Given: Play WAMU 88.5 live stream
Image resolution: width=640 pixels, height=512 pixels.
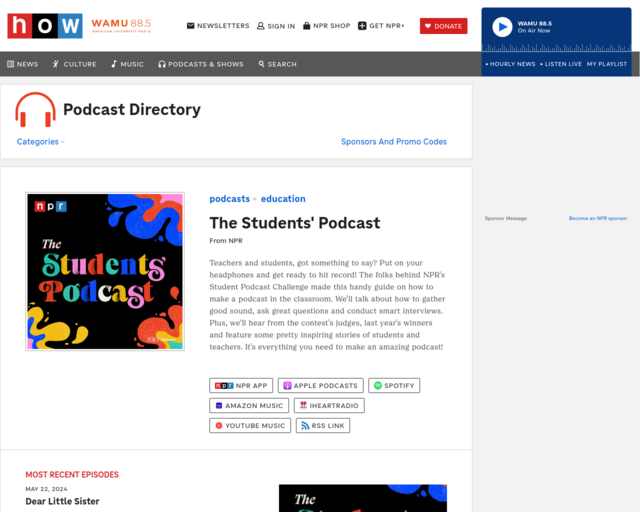Looking at the screenshot, I should pyautogui.click(x=502, y=27).
